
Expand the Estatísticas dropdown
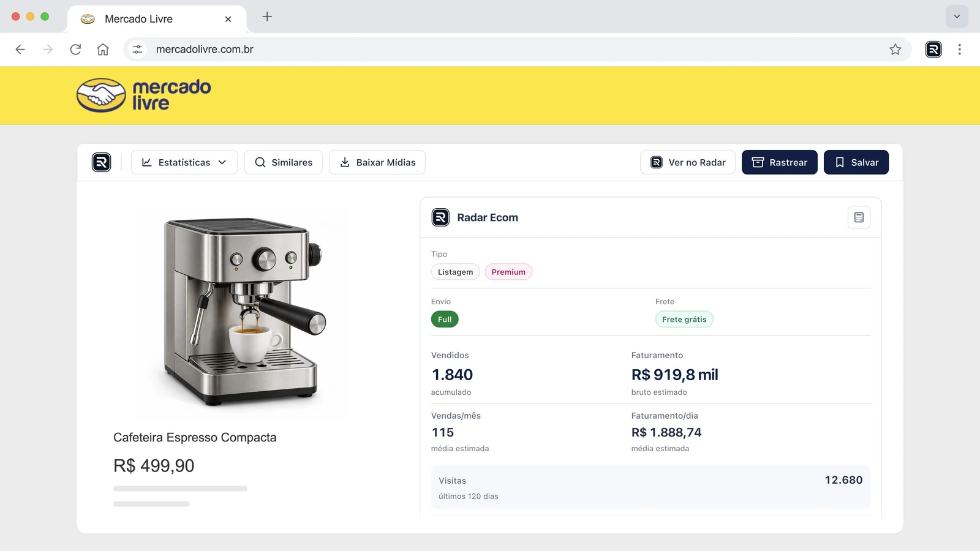tap(184, 162)
